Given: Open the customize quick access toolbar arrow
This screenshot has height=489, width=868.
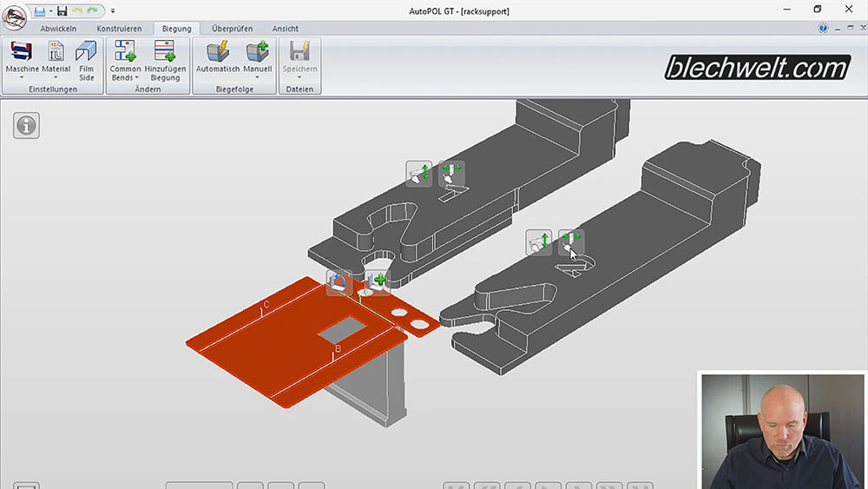Looking at the screenshot, I should [x=113, y=11].
